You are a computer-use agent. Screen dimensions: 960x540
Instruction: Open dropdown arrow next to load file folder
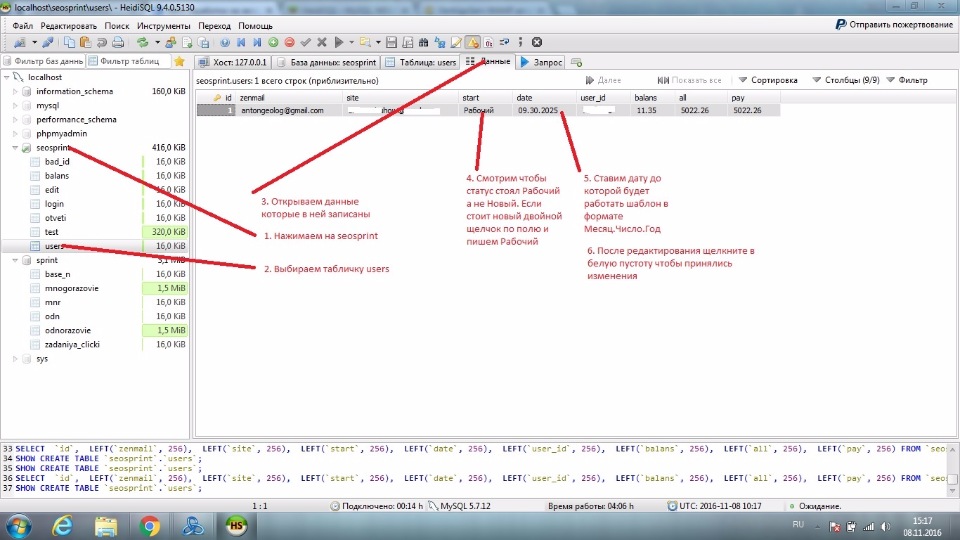(378, 42)
